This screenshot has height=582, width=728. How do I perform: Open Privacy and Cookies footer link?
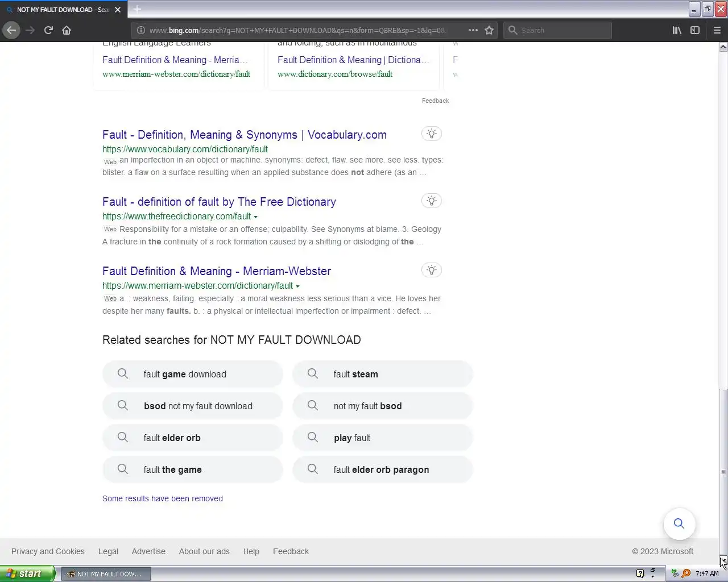(48, 551)
